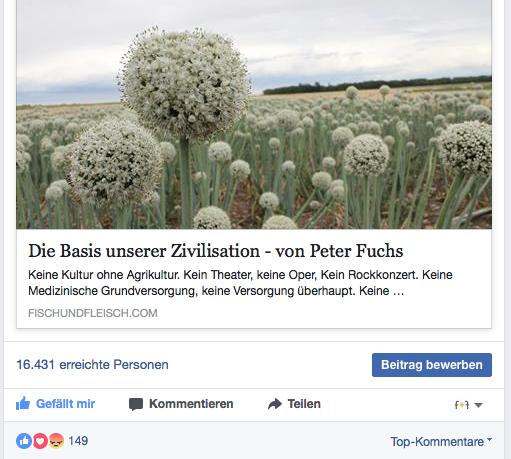Expand the Top-Kommentare sorting dropdown

click(441, 442)
